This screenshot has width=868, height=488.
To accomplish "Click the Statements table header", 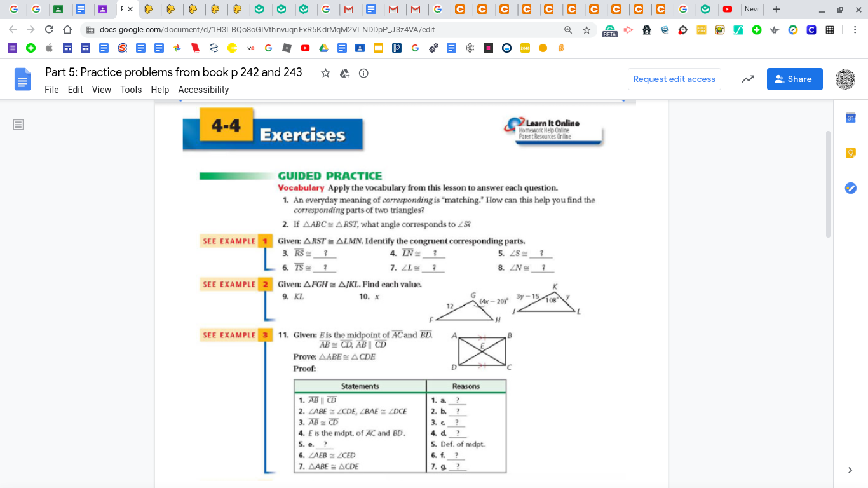I will point(360,386).
